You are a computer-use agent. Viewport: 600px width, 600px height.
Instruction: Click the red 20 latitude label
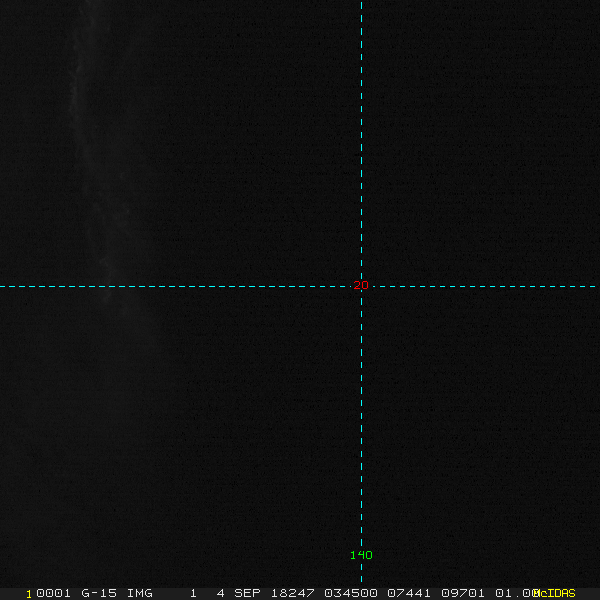point(361,286)
